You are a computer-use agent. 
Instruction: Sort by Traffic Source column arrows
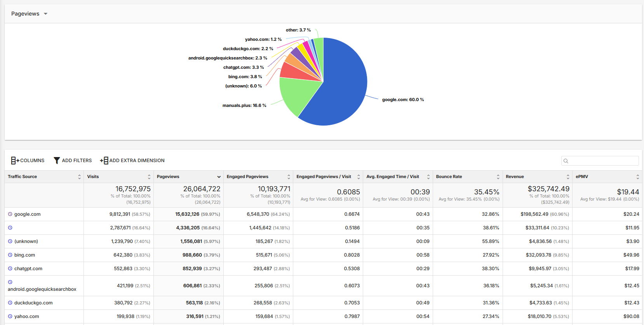click(x=79, y=177)
